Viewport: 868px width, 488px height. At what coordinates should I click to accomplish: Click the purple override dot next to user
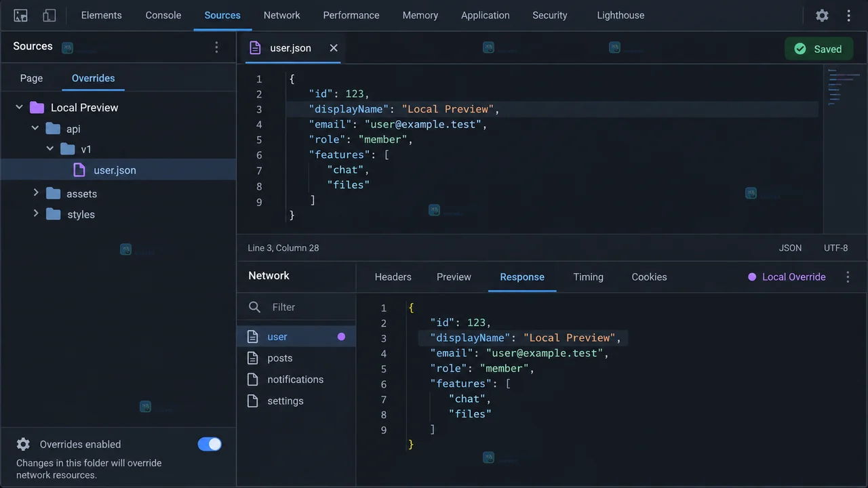pyautogui.click(x=341, y=336)
